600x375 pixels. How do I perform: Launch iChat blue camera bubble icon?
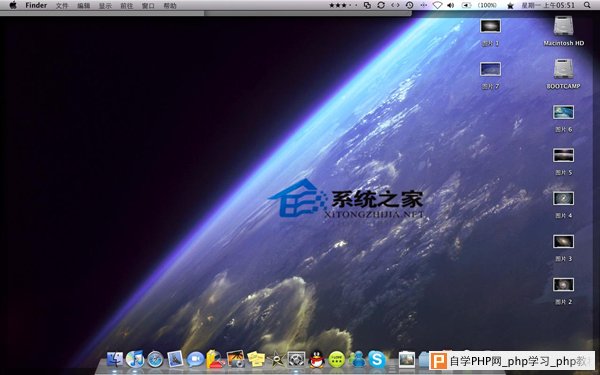click(196, 360)
